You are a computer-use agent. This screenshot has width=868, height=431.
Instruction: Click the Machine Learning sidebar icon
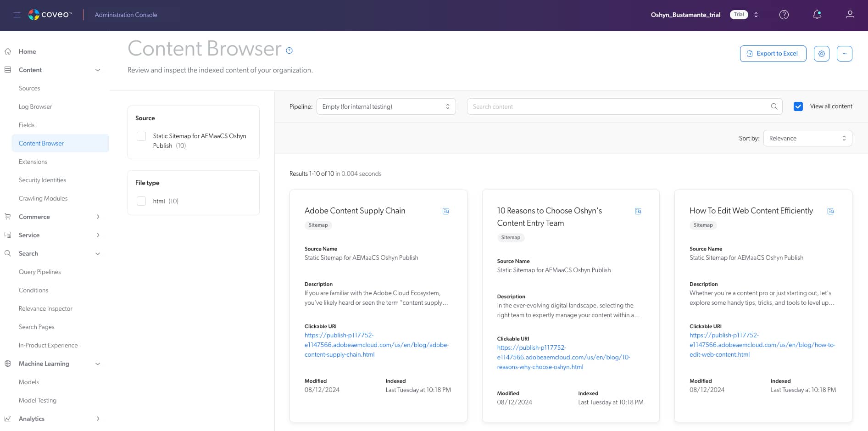[7, 364]
